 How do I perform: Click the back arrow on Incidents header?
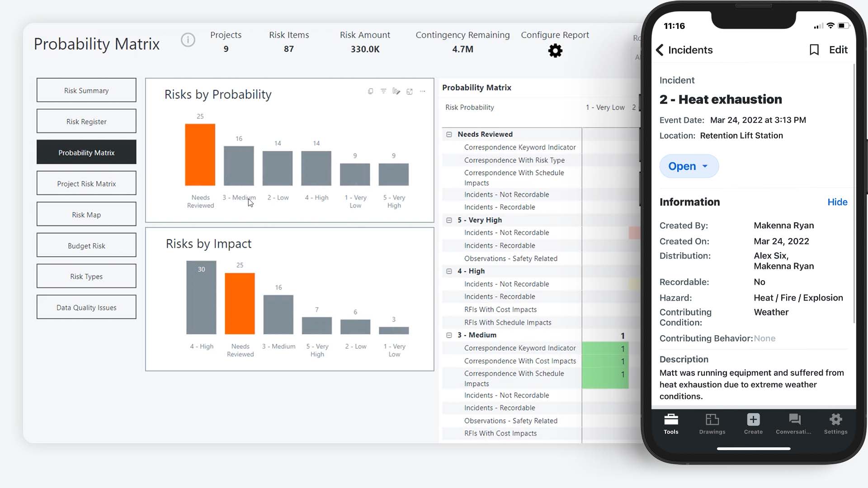660,49
